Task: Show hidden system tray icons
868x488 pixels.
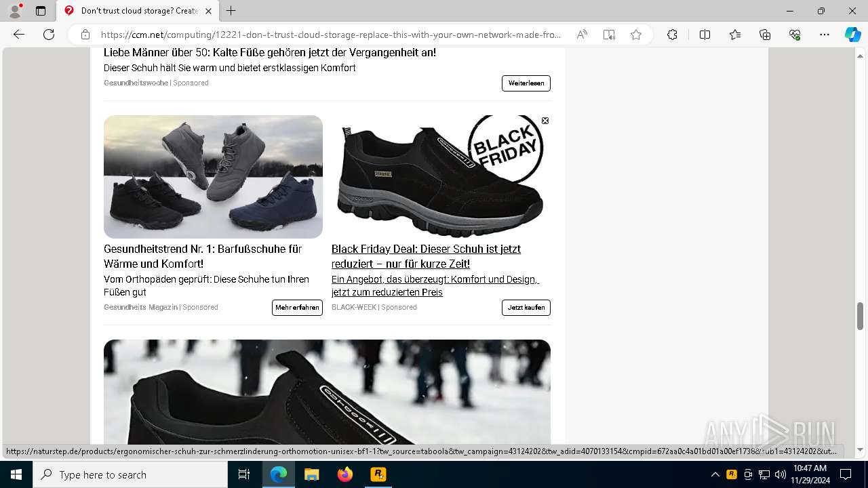Action: coord(715,474)
